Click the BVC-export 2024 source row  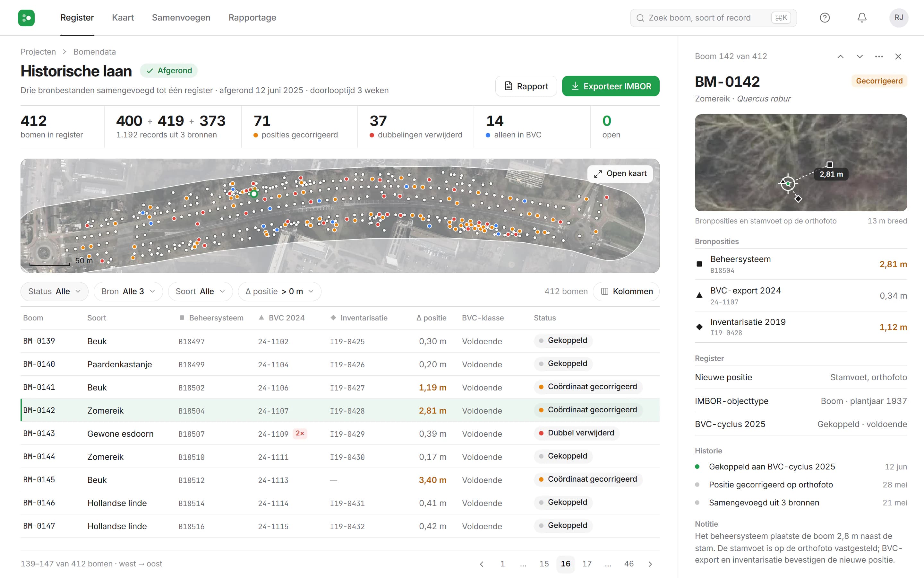point(801,295)
